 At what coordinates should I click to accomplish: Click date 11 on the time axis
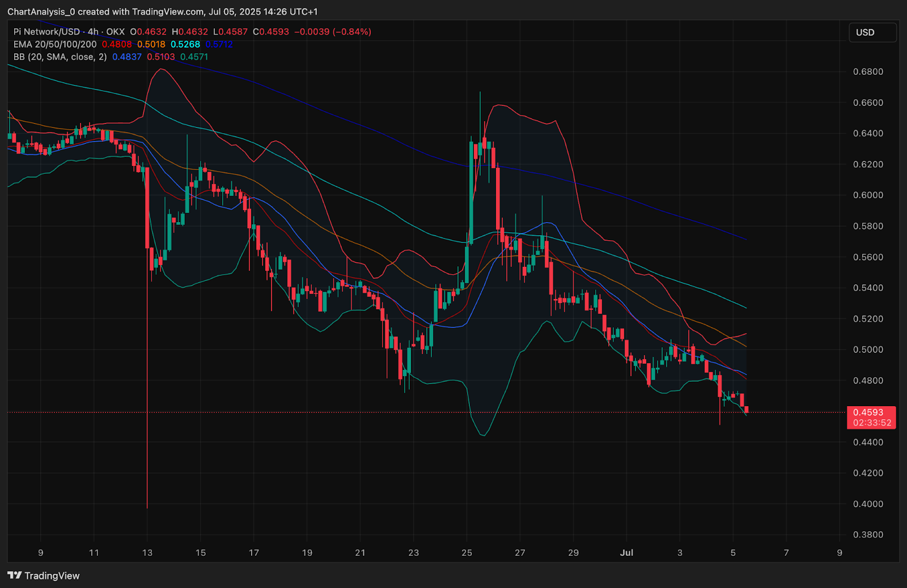coord(94,552)
